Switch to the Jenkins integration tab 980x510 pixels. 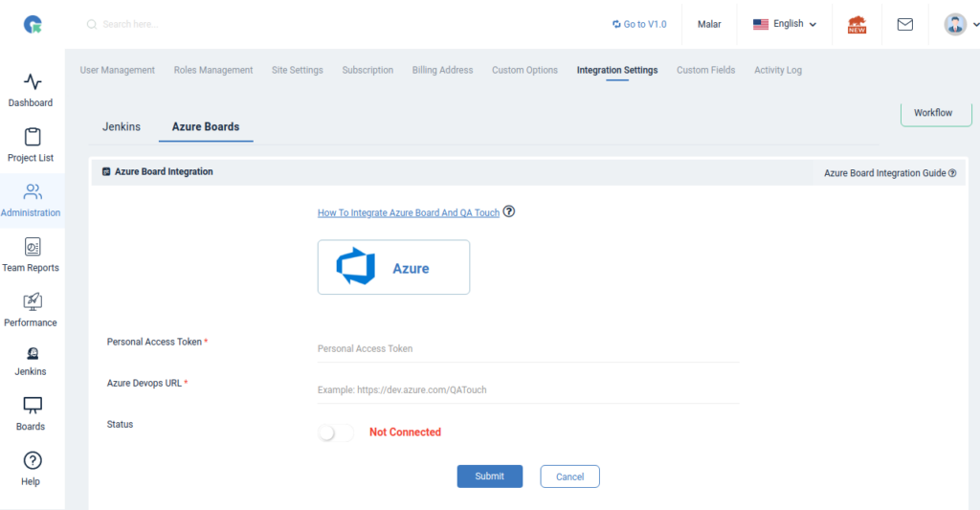pos(122,126)
